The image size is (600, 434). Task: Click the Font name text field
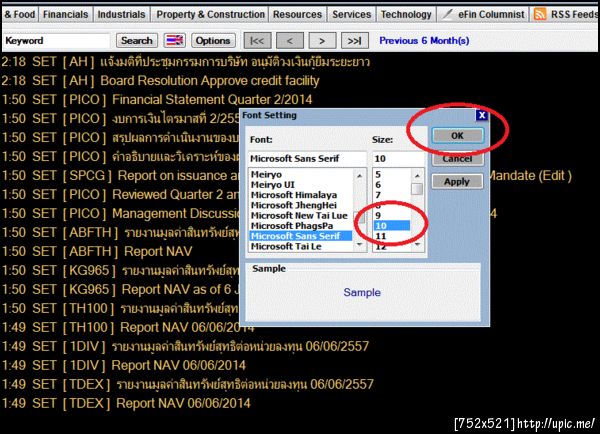click(x=307, y=158)
